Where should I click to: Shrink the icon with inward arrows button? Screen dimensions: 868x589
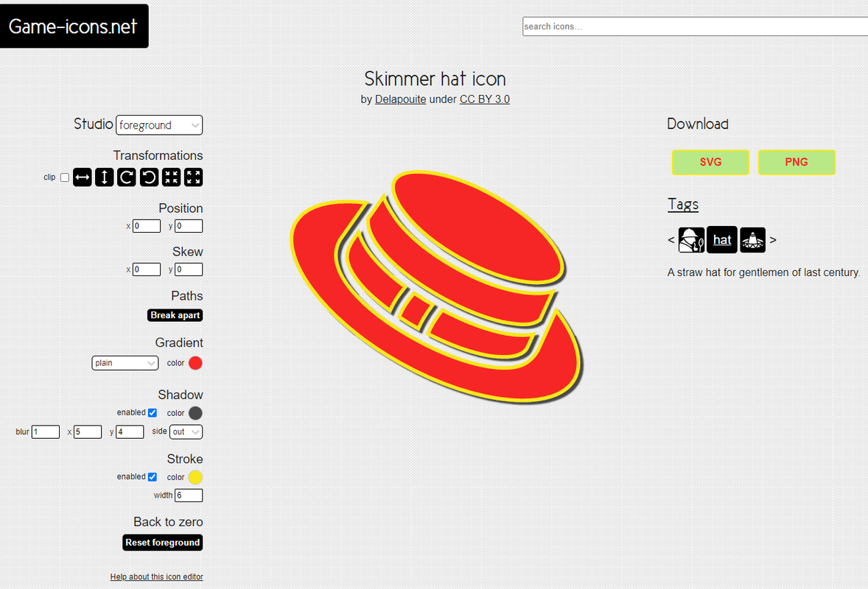click(171, 177)
